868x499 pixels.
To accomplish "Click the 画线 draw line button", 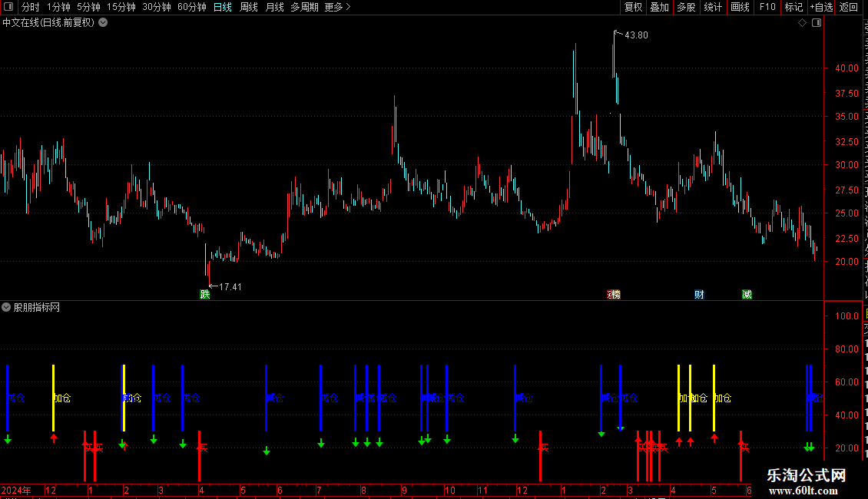I will [x=740, y=7].
